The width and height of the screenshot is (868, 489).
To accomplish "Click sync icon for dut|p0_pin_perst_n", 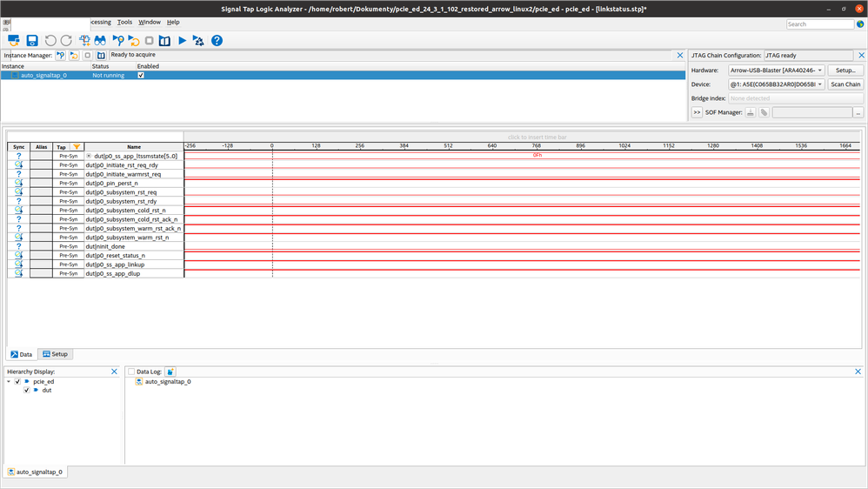I will (18, 183).
